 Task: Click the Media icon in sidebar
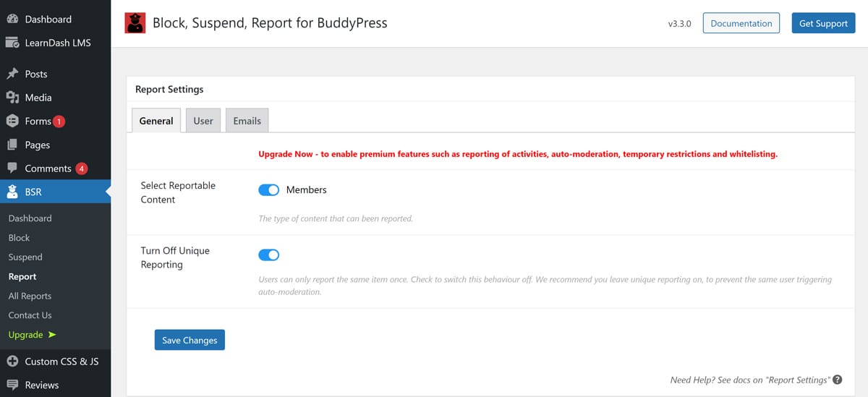(x=12, y=98)
